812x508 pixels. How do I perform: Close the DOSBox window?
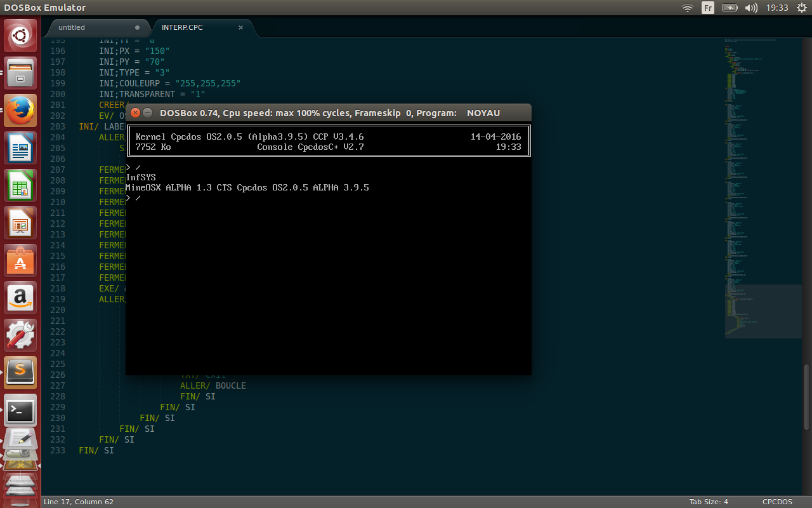(135, 113)
